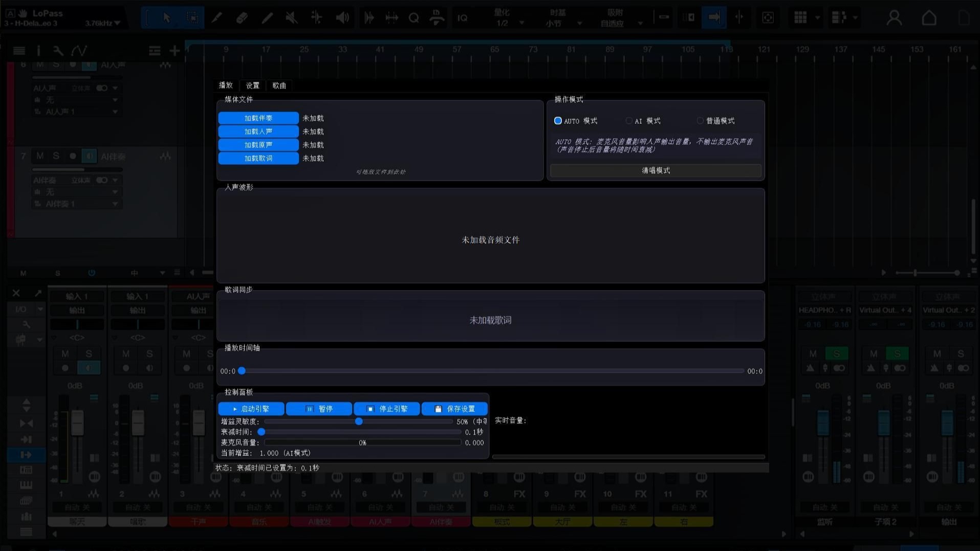Click the 暂停 button
Screen dimensions: 980x551
pos(319,409)
